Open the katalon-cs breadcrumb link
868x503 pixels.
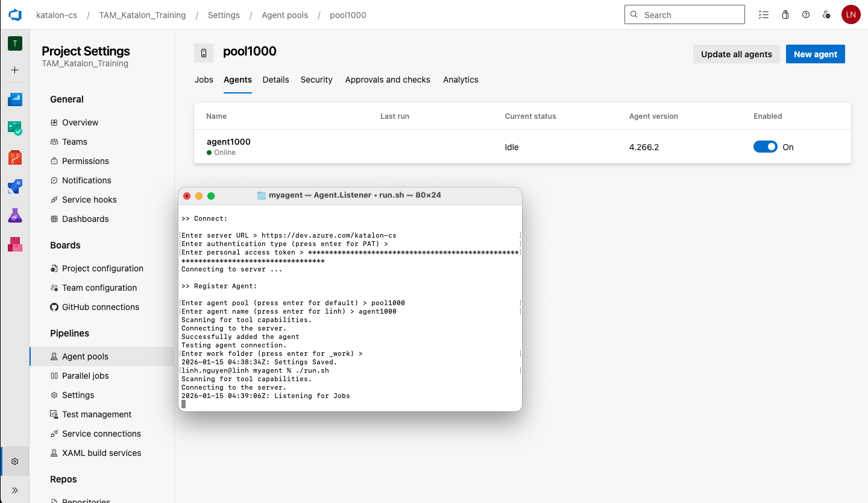click(57, 14)
